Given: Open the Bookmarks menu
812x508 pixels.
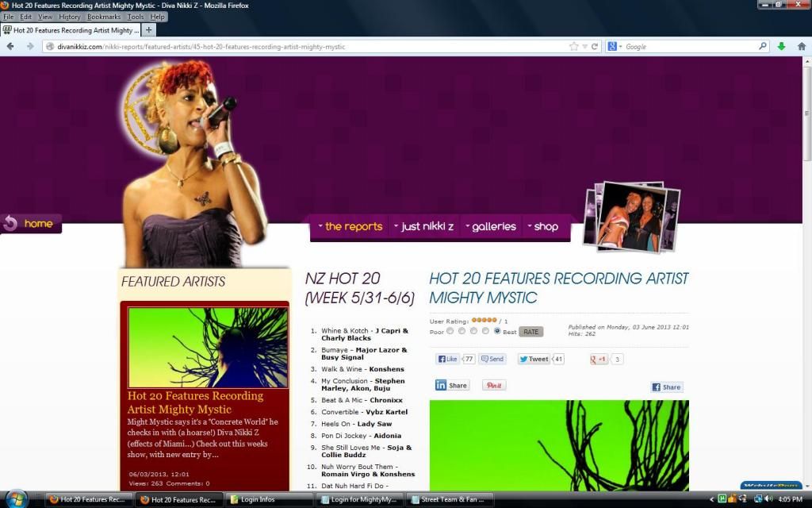Looking at the screenshot, I should pyautogui.click(x=104, y=17).
